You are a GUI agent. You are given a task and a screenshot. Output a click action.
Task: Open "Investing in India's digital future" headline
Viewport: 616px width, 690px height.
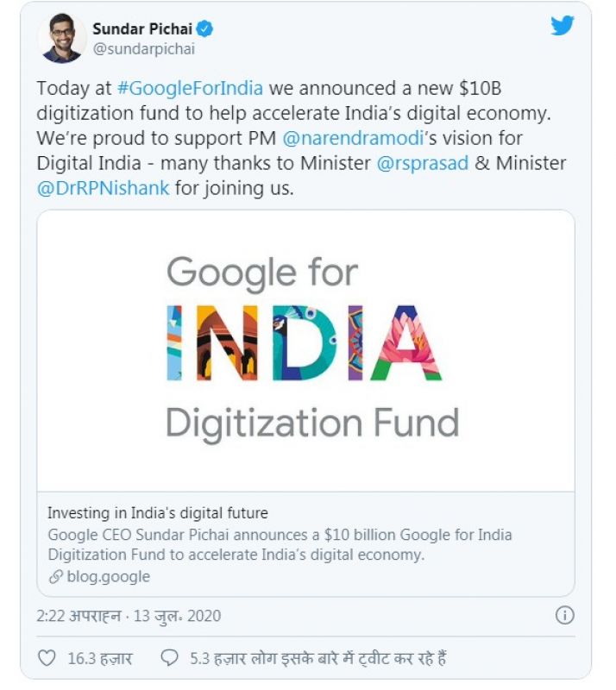pos(157,513)
